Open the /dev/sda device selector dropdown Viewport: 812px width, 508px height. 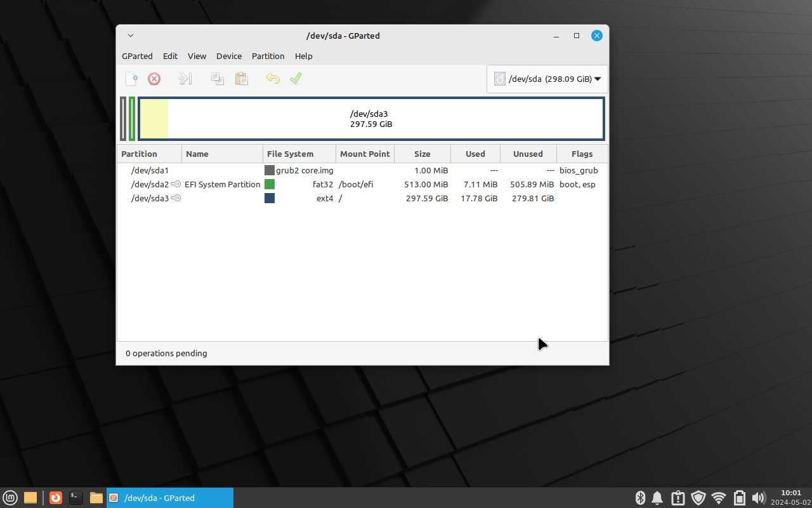pyautogui.click(x=547, y=79)
